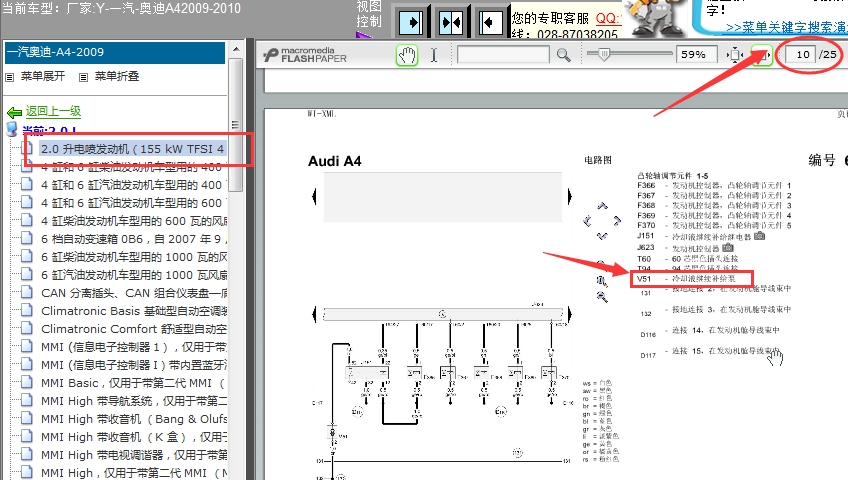Open Climatronic Comfort 舒适型自动空调 item
The width and height of the screenshot is (848, 480).
tap(134, 329)
